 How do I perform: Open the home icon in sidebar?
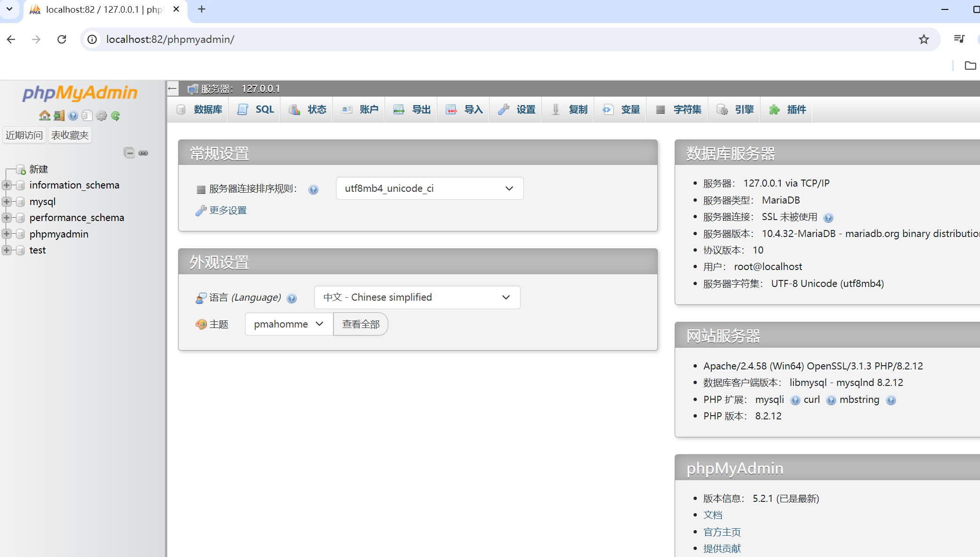click(x=45, y=115)
